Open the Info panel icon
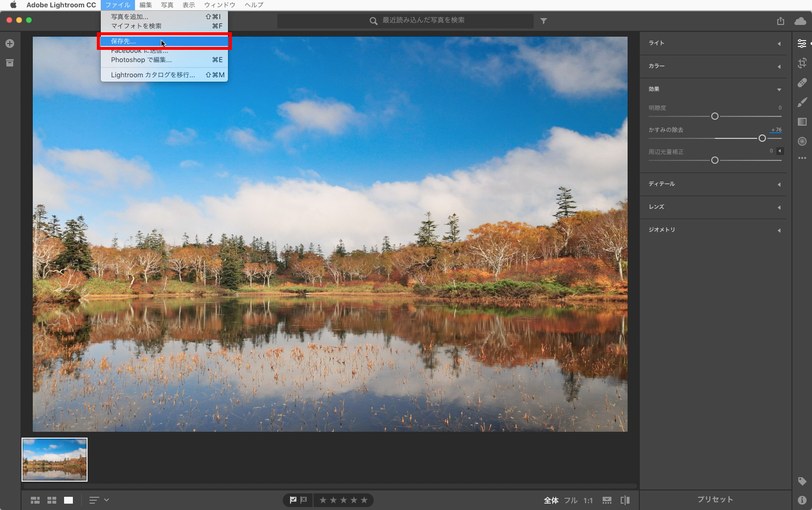The height and width of the screenshot is (510, 812). [802, 500]
